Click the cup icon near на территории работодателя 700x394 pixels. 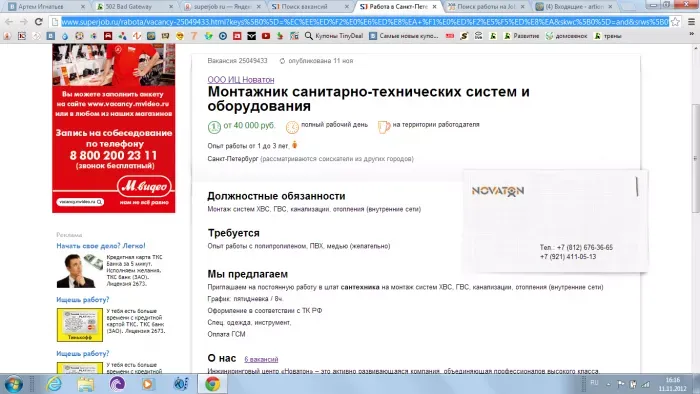383,127
